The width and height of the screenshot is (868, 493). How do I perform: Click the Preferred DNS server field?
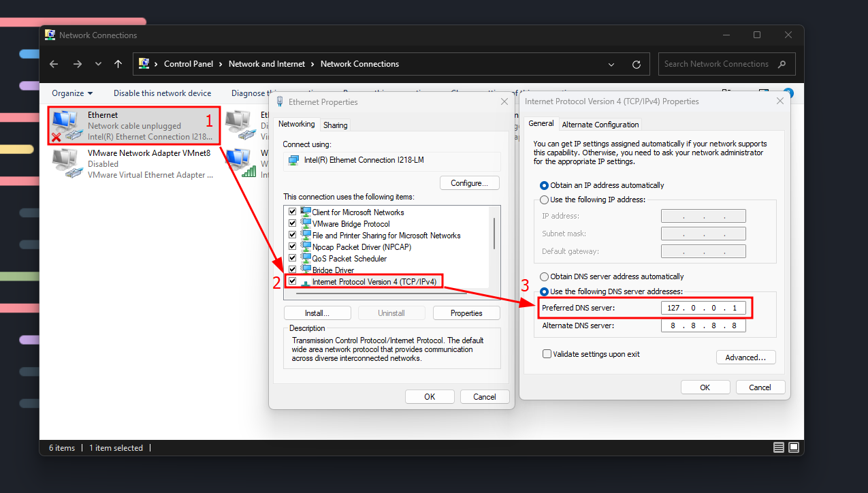[x=703, y=308]
